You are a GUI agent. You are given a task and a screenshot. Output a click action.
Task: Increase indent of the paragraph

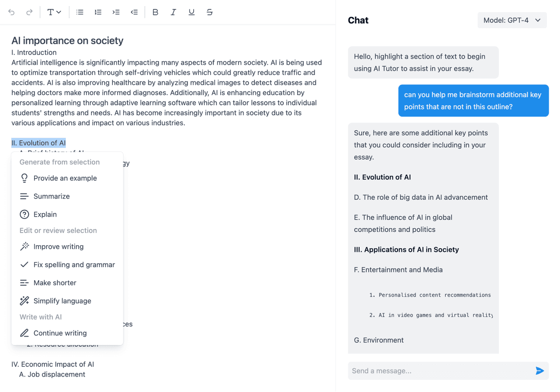pos(116,12)
